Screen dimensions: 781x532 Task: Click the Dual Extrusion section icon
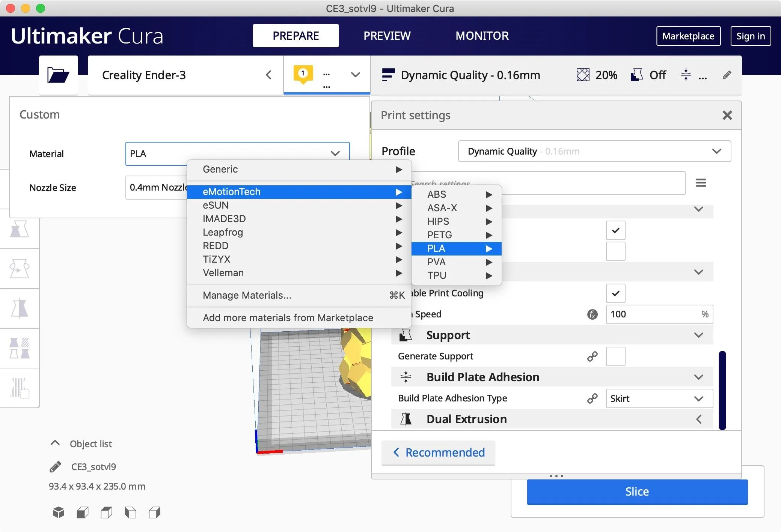[x=406, y=419]
